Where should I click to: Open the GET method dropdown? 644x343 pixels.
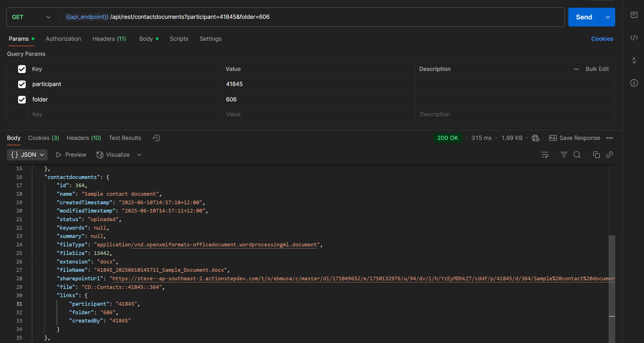click(x=31, y=17)
